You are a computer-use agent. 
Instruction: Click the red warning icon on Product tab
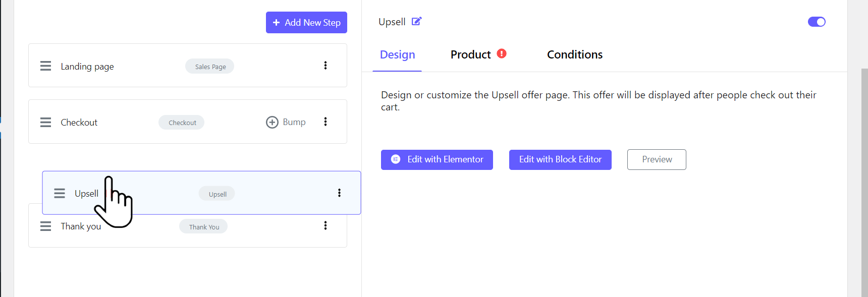[502, 53]
